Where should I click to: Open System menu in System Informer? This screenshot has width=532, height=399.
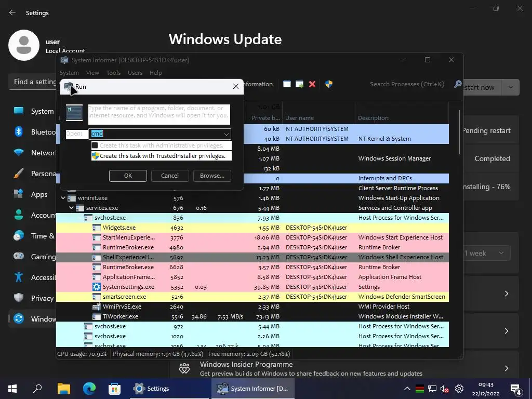tap(69, 73)
